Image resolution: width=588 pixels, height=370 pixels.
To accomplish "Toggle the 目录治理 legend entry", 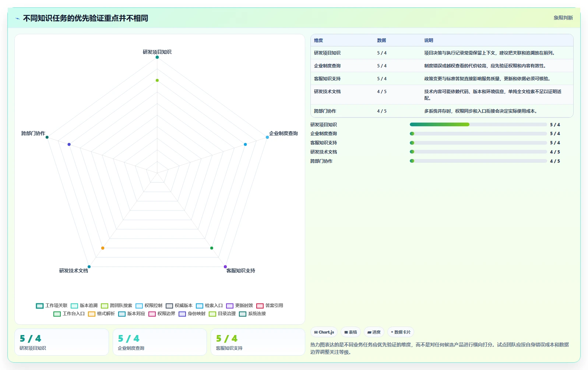I will [222, 314].
